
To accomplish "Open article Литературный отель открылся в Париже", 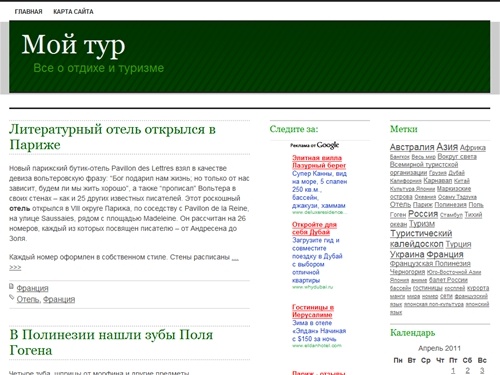I will pos(112,137).
